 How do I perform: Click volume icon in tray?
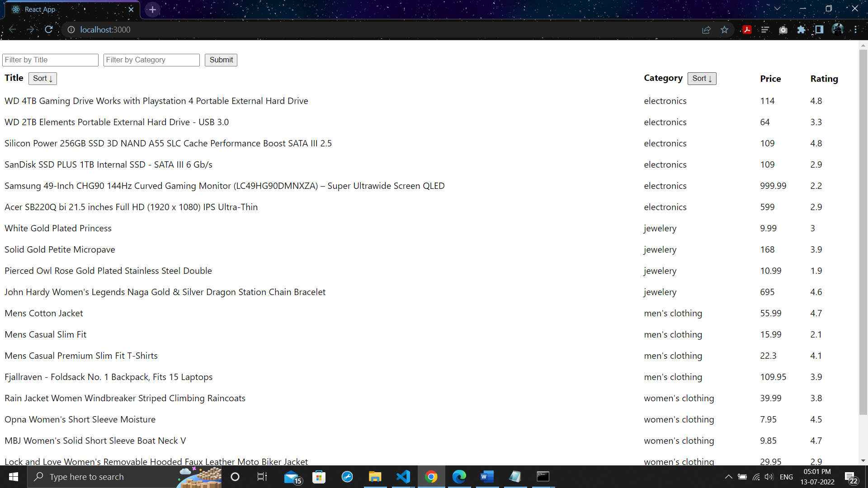(x=769, y=477)
